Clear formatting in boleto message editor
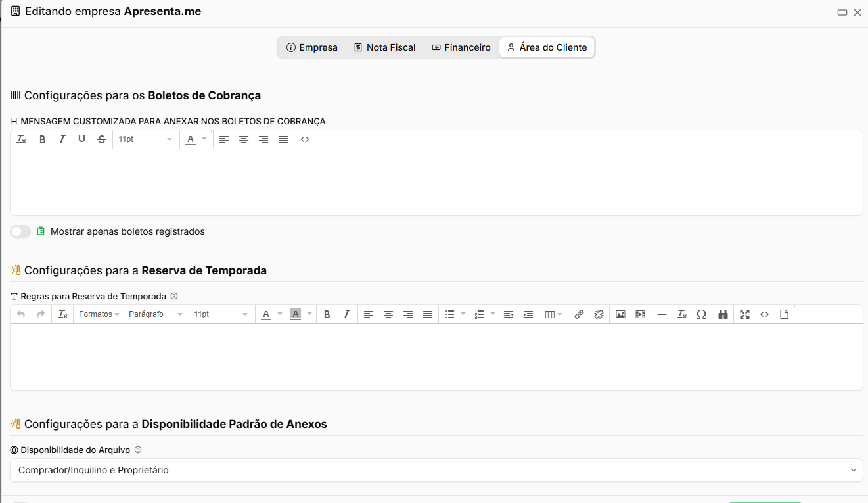The image size is (868, 503). click(x=21, y=139)
